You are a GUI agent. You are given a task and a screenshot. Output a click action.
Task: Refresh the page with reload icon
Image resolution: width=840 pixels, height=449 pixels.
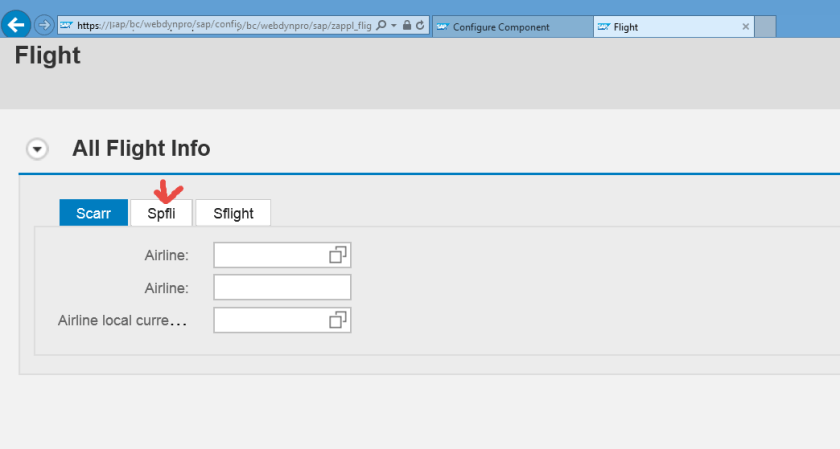pyautogui.click(x=420, y=25)
